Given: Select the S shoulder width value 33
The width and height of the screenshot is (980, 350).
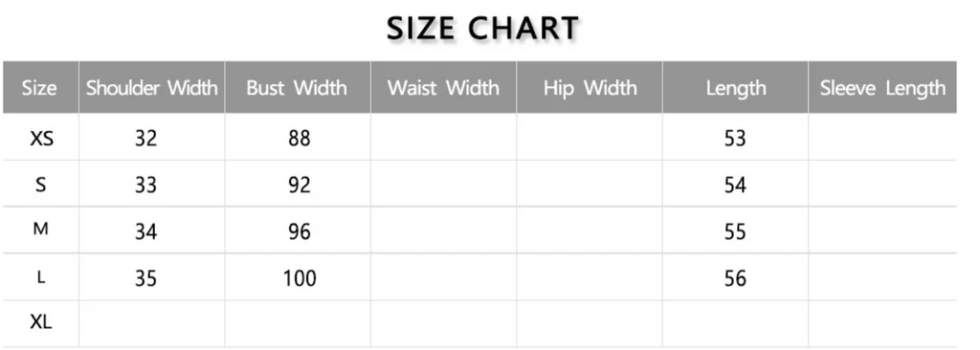Looking at the screenshot, I should pos(145,185).
